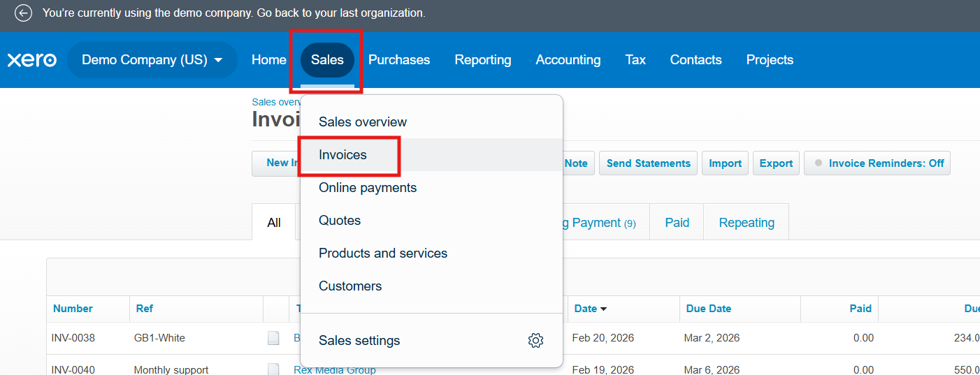Open the Purchases menu

point(399,60)
